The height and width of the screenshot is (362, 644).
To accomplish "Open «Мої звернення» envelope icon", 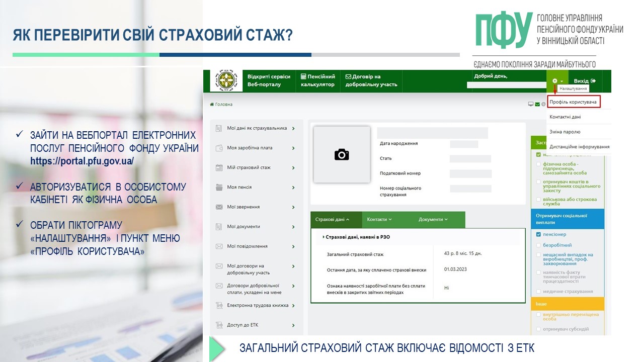I will 219,207.
